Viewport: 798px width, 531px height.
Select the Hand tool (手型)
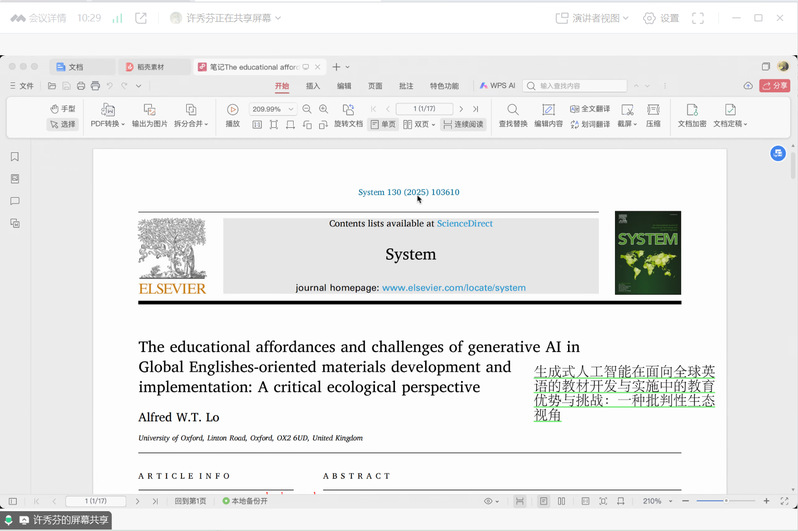(x=62, y=109)
